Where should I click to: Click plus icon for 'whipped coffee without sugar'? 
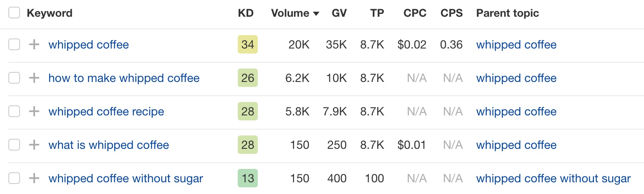coord(34,179)
